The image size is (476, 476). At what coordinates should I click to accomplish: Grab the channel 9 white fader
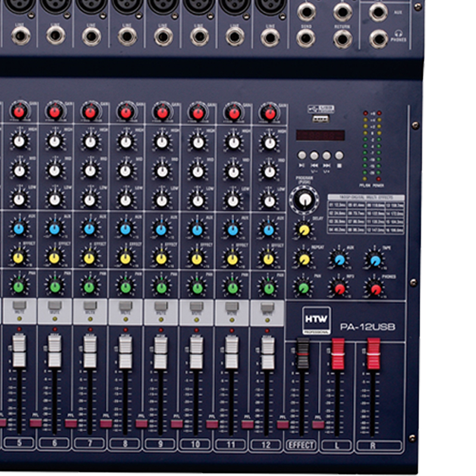[x=161, y=352]
